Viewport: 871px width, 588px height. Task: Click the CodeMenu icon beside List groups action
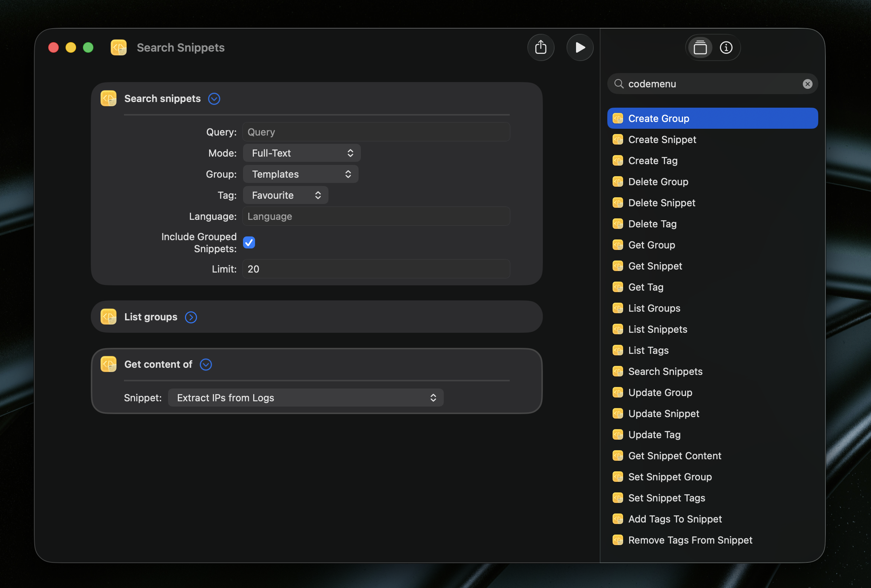click(x=108, y=317)
